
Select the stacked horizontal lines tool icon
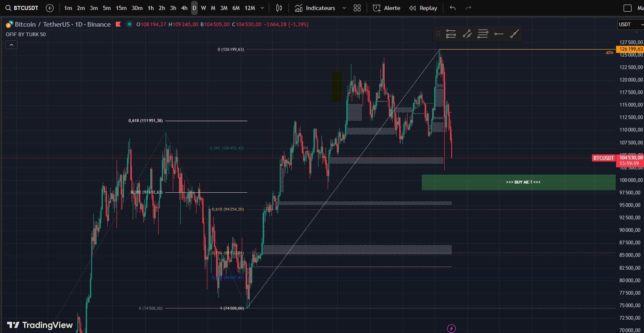(483, 34)
